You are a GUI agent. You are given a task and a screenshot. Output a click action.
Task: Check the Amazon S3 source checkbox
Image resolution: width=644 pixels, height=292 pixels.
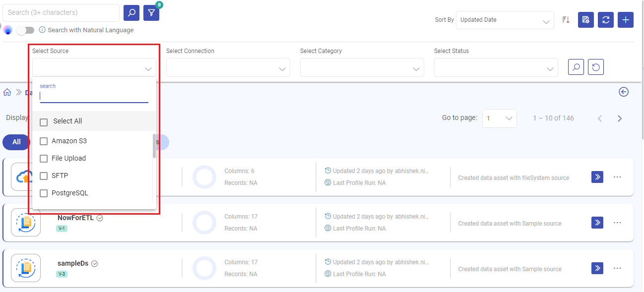[43, 141]
